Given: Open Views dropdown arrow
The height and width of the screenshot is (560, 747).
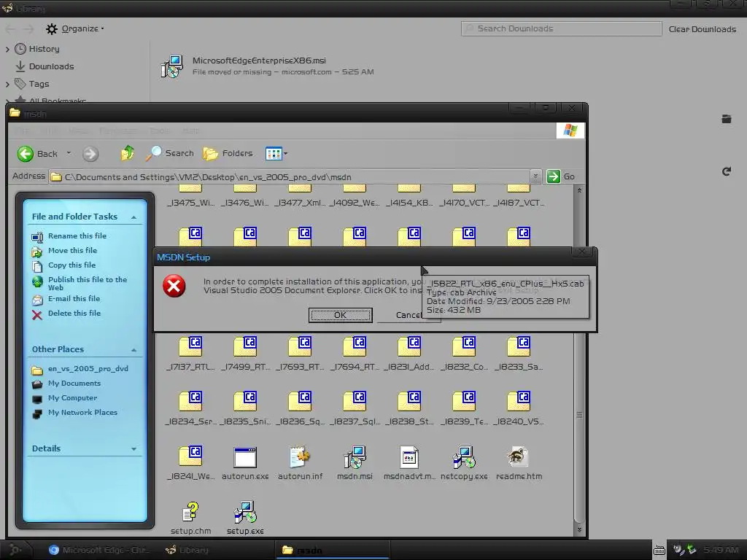Looking at the screenshot, I should point(285,153).
